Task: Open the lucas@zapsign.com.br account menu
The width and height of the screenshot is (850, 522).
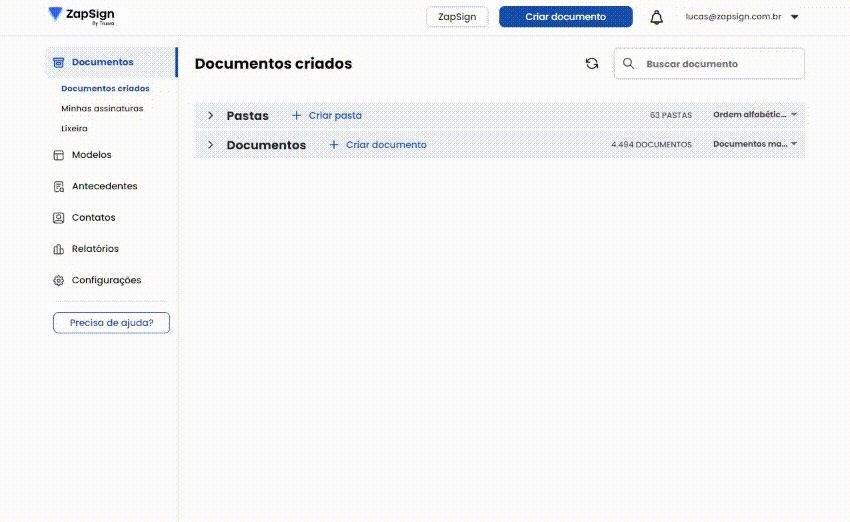Action: pos(742,17)
